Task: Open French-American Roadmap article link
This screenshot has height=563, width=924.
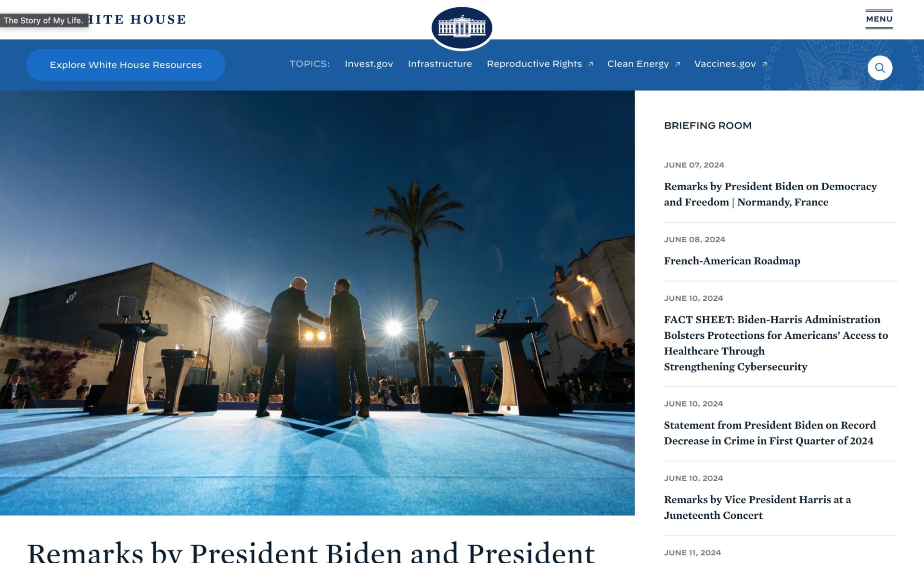Action: (x=732, y=261)
